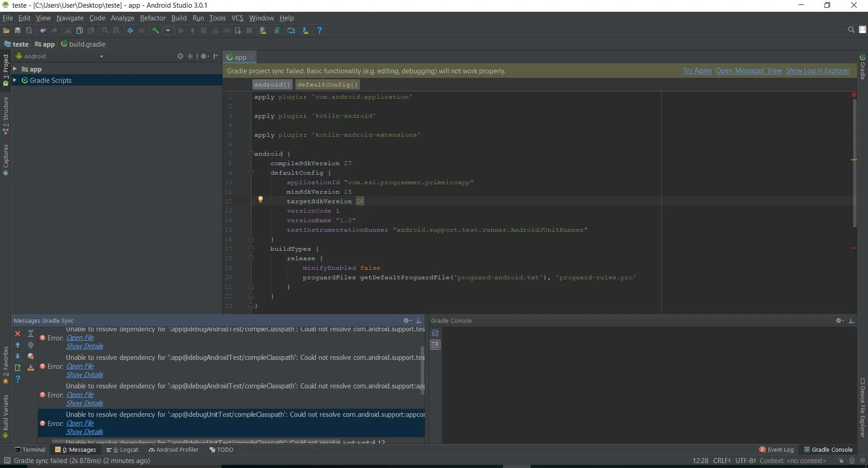Click Sync Project with Gradle Files icon
The image size is (868, 468).
277,30
